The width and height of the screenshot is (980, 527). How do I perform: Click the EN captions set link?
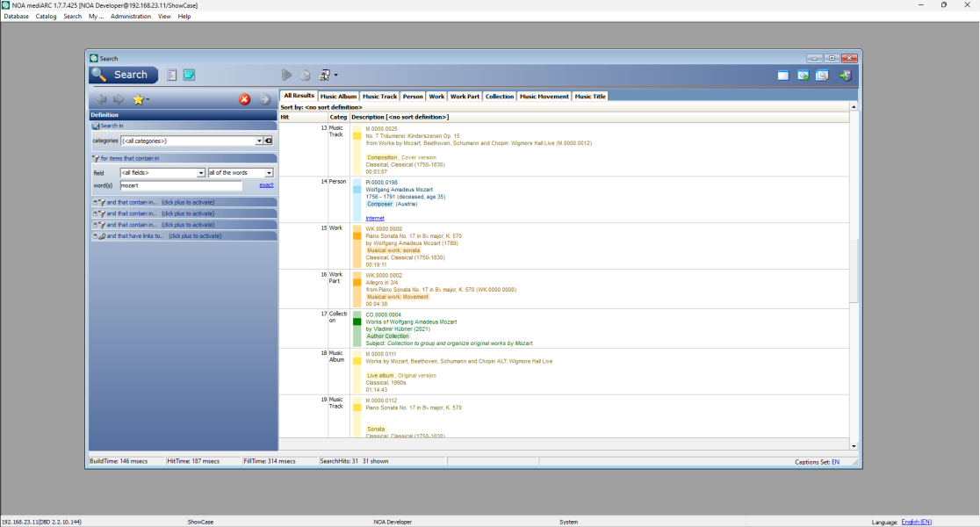[836, 462]
